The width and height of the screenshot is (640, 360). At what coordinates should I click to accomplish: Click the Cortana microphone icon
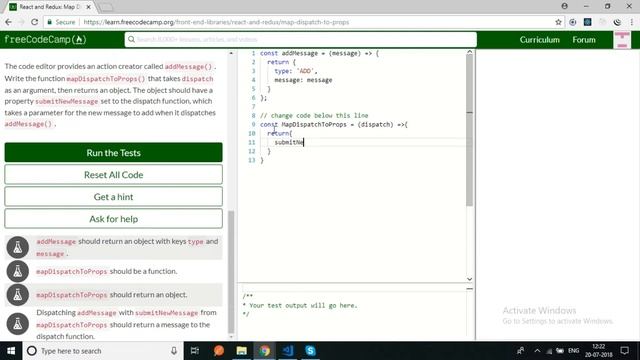(x=174, y=351)
